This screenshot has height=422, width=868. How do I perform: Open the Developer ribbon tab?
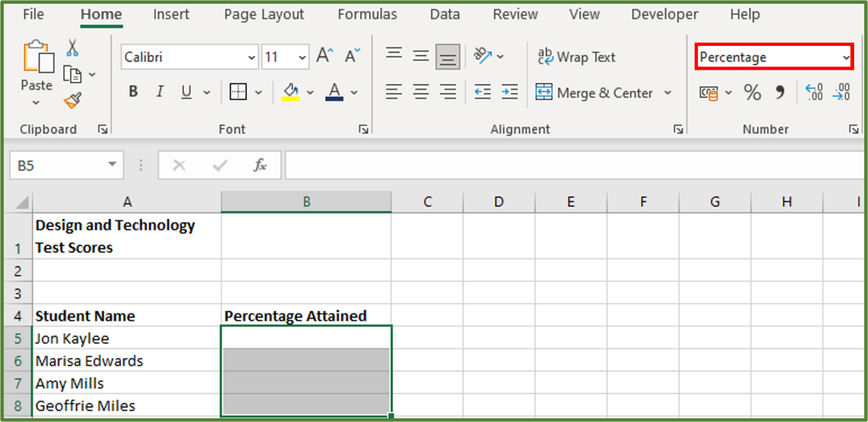tap(664, 14)
